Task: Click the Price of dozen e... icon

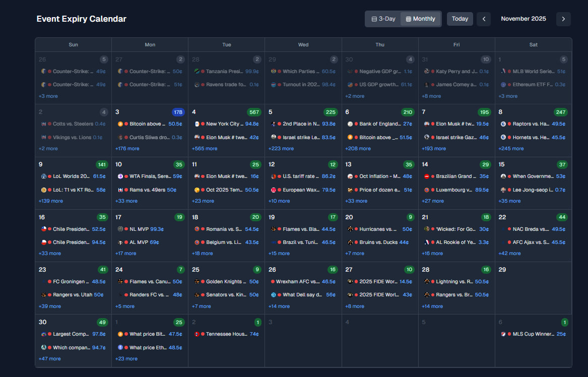Action: tap(350, 190)
